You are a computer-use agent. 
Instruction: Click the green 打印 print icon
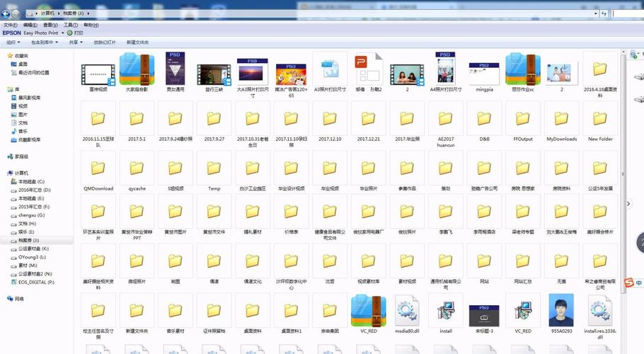[69, 33]
